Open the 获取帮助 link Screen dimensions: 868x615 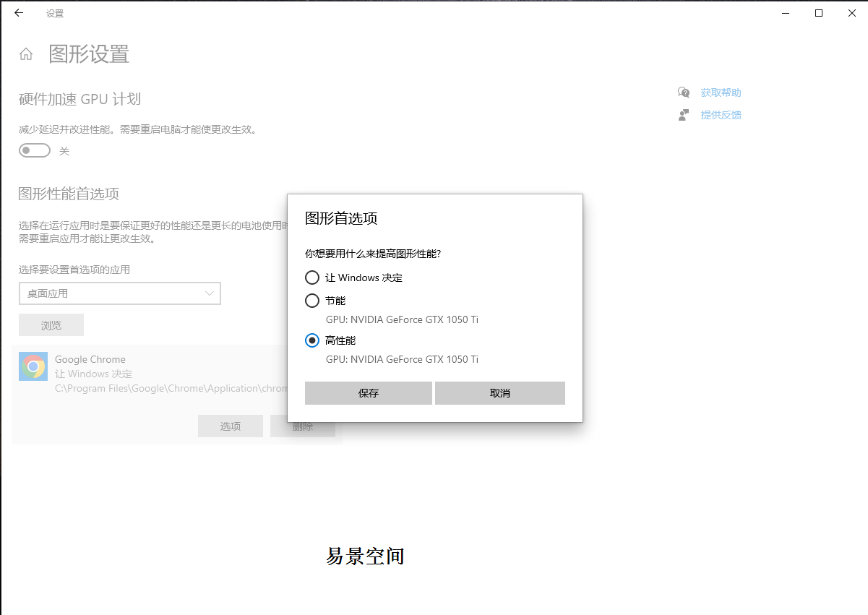click(x=721, y=93)
